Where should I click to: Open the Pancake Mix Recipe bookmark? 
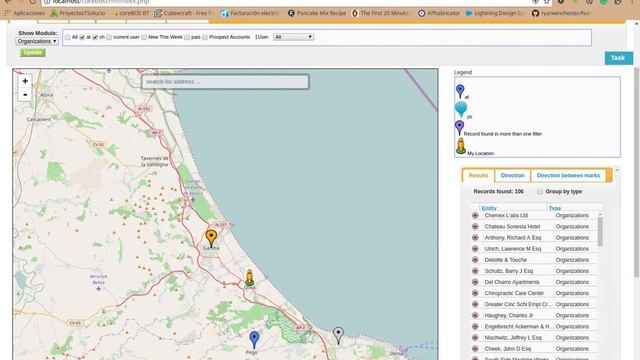(x=317, y=13)
